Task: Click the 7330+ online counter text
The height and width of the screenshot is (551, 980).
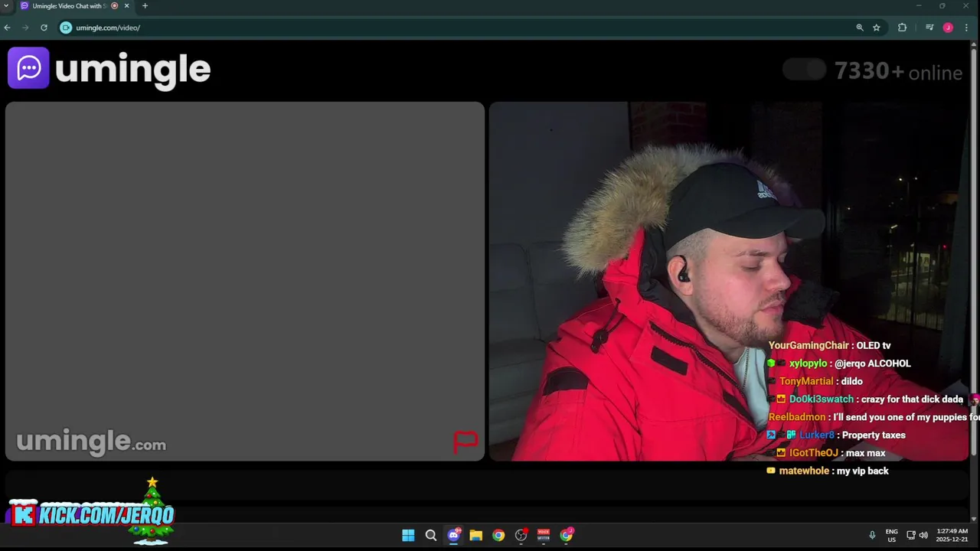Action: (x=898, y=72)
